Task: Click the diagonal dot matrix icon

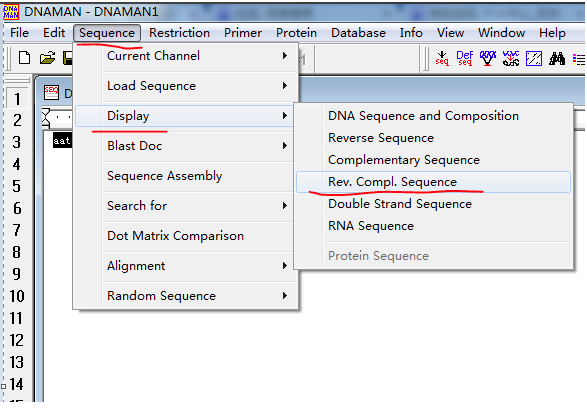Action: (534, 58)
